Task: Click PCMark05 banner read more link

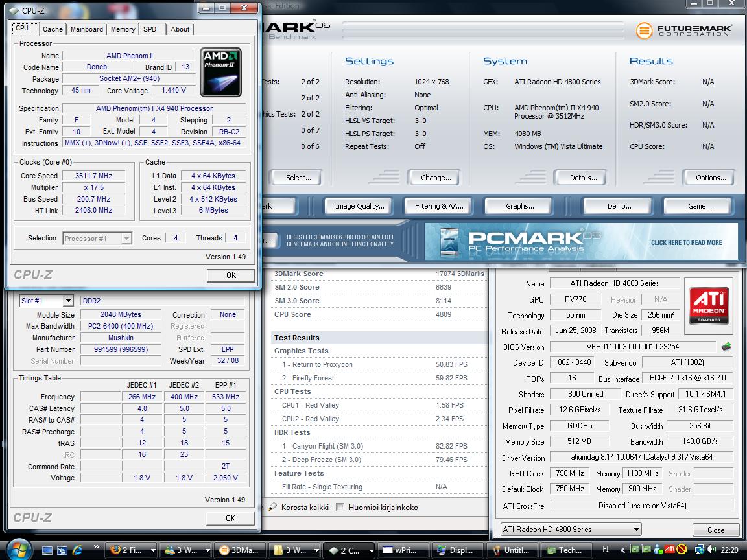Action: 686,243
